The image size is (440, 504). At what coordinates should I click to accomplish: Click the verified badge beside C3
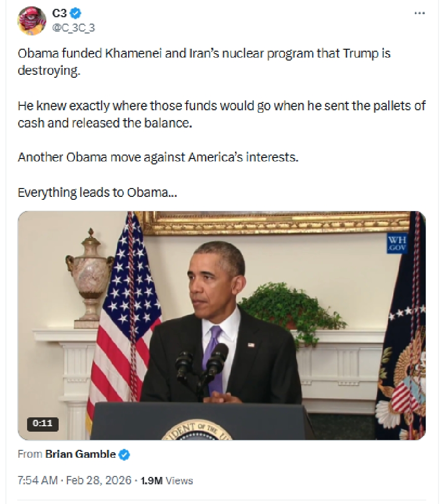pos(76,13)
